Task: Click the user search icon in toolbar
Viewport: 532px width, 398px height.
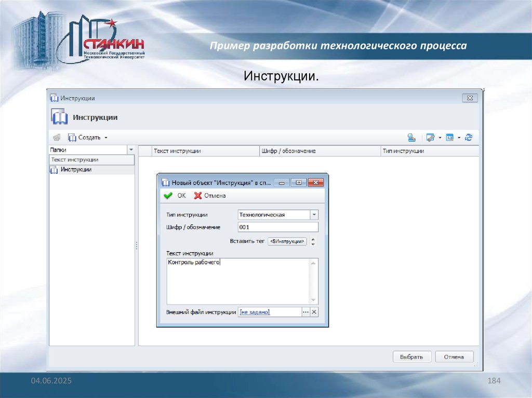Action: pos(411,138)
